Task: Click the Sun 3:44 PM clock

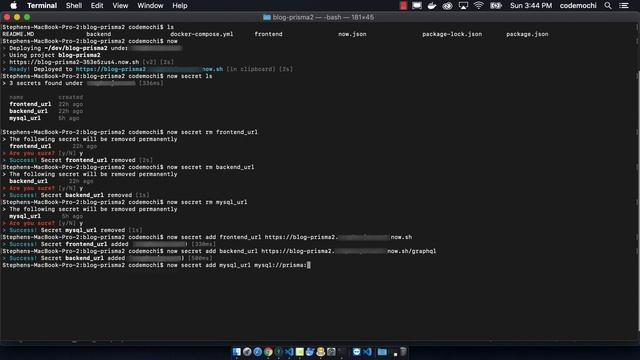Action: 531,5
